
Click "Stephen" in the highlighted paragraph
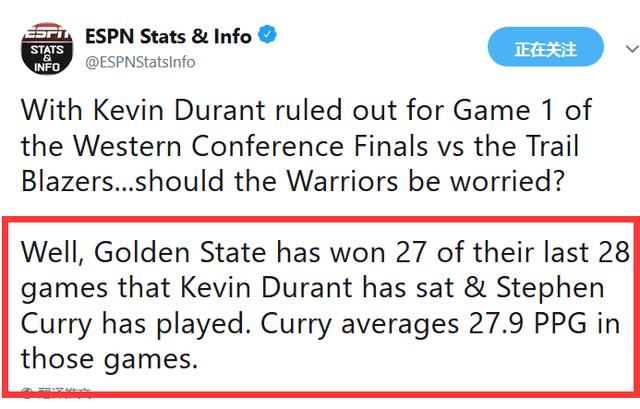pyautogui.click(x=550, y=288)
